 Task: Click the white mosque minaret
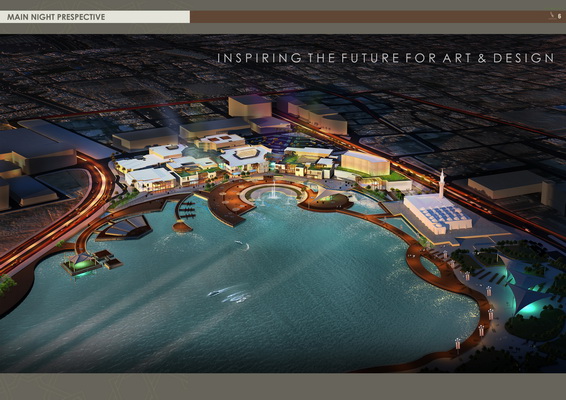pos(442,184)
